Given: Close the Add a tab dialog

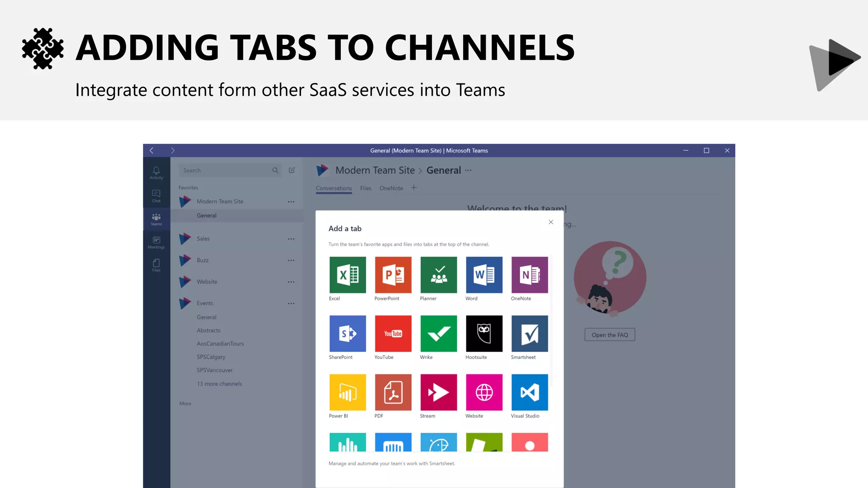Looking at the screenshot, I should click(x=551, y=222).
